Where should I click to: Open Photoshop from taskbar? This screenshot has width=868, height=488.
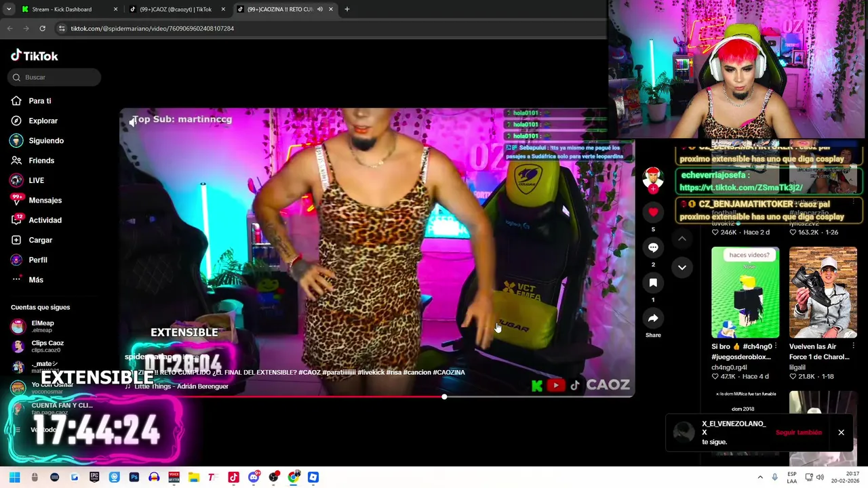point(134,477)
